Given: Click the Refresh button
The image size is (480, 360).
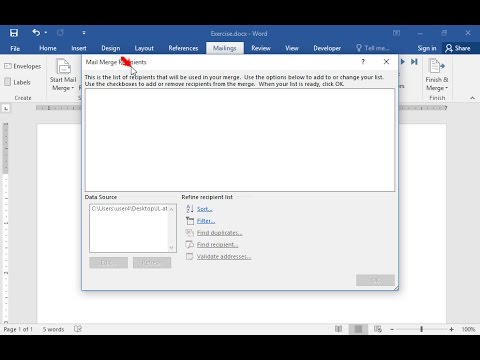Looking at the screenshot, I should point(152,263).
